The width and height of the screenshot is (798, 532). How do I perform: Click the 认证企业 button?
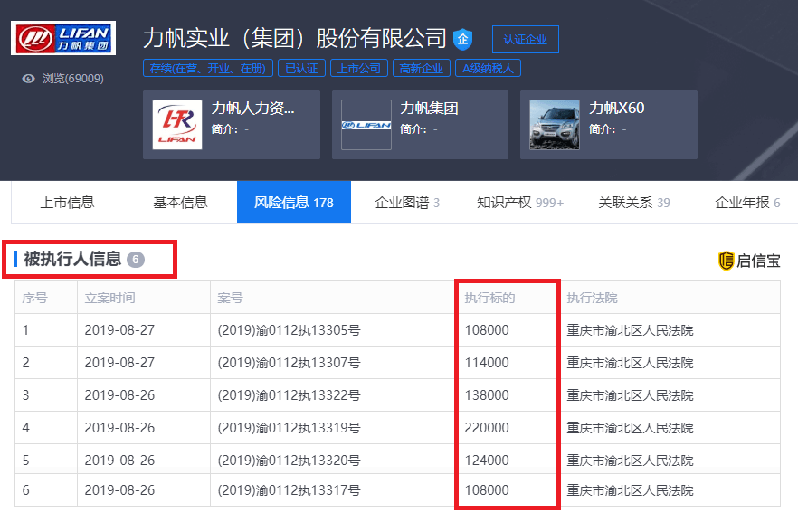click(x=525, y=39)
